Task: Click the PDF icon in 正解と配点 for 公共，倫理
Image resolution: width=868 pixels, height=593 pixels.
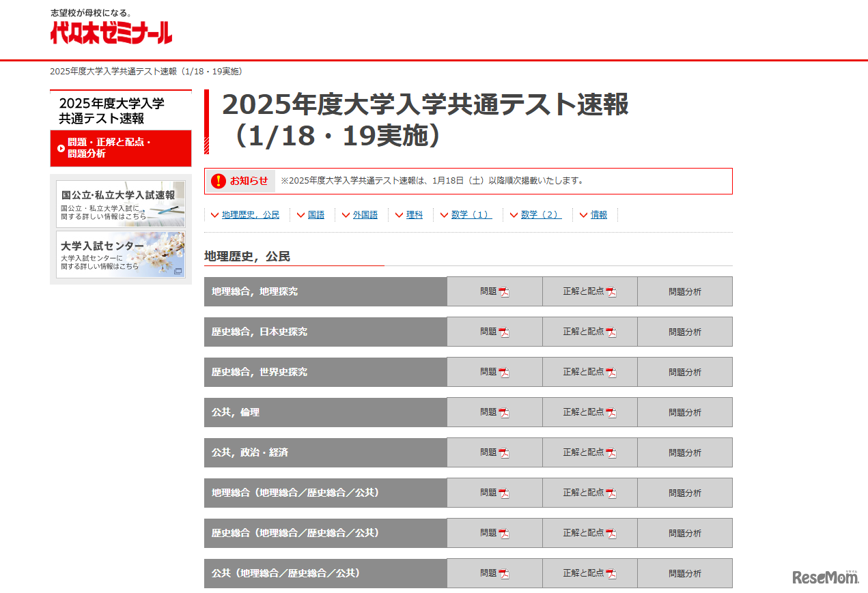Action: tap(613, 411)
